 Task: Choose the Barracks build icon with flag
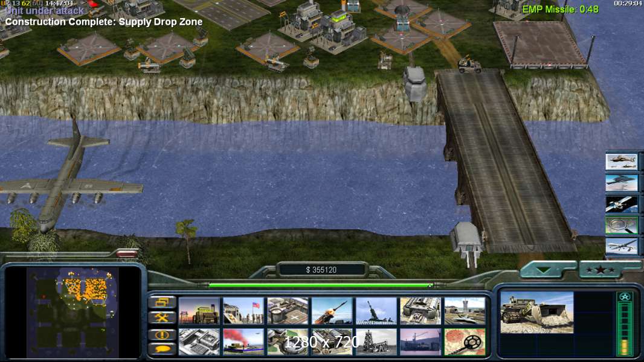[x=243, y=311]
